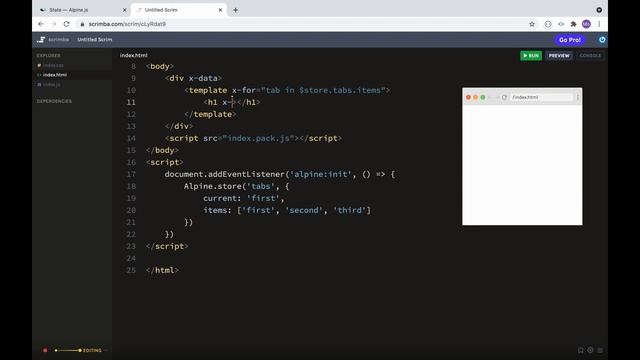Click the DEPENDENCIES section header
The width and height of the screenshot is (640, 360).
click(54, 101)
